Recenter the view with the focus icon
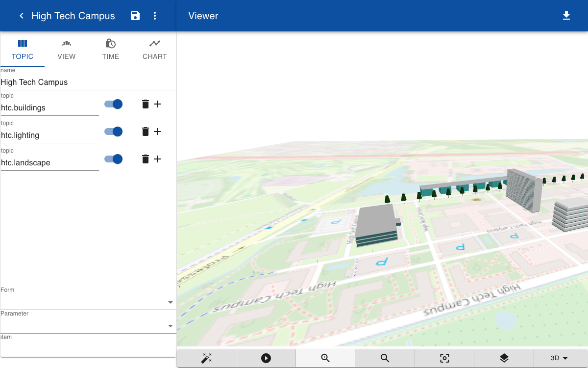Image resolution: width=588 pixels, height=368 pixels. coord(444,358)
